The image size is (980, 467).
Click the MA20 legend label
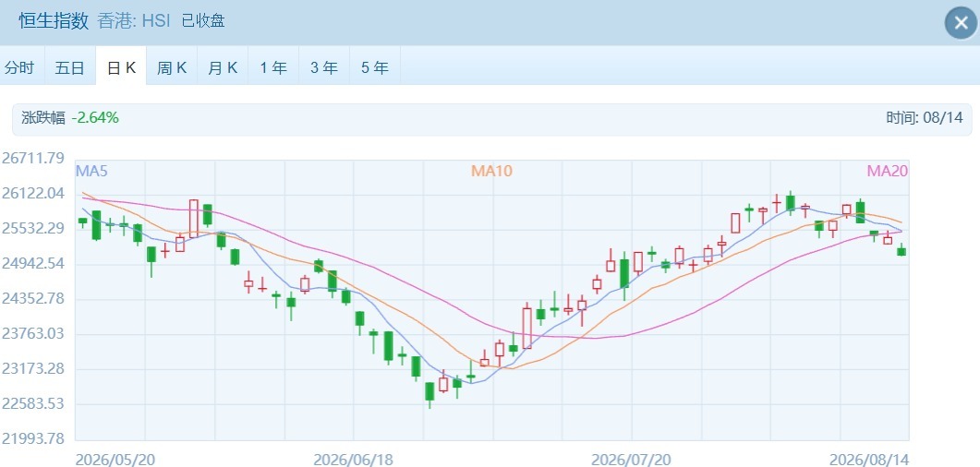887,171
